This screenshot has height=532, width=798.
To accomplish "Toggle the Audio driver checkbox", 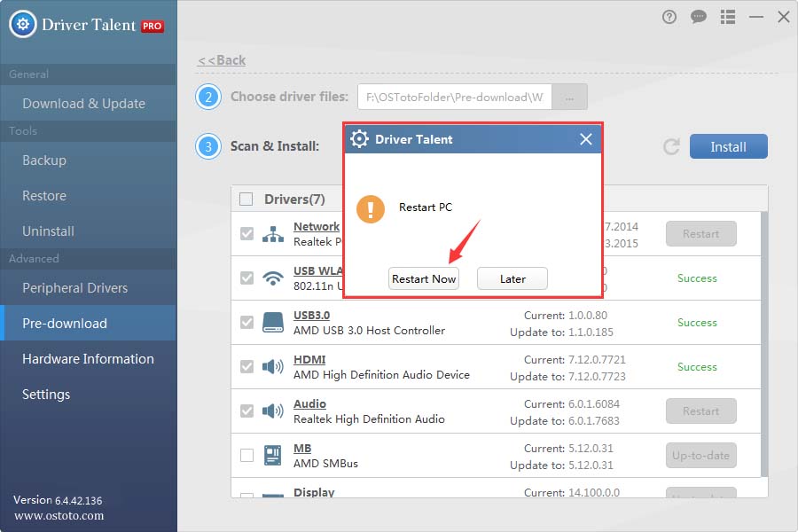I will coord(246,411).
